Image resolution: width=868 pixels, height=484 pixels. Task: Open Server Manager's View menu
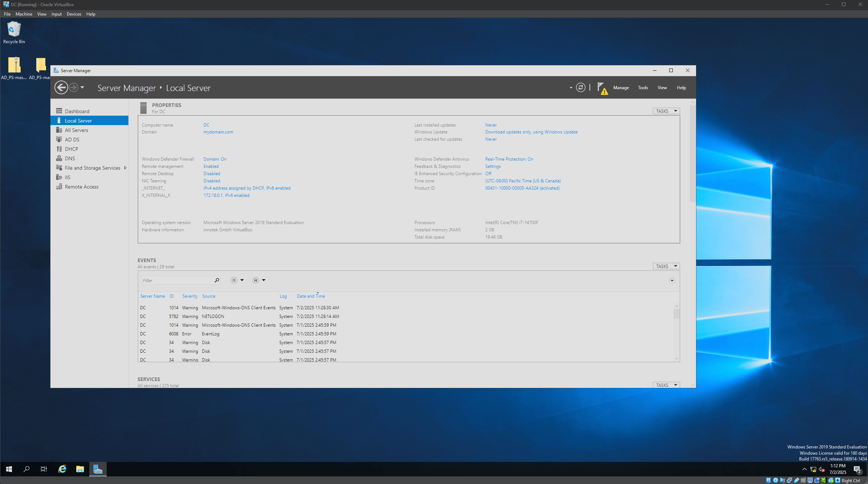(x=662, y=88)
